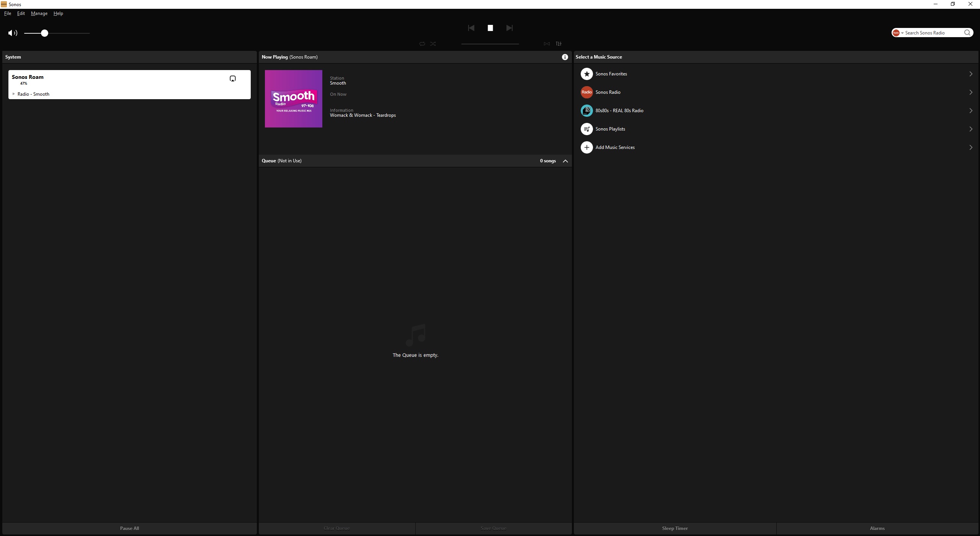The image size is (980, 536).
Task: Open the Sleep Timer
Action: click(675, 528)
